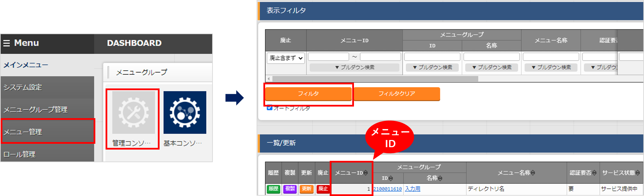Click the メニューID range start field
The image size is (644, 196).
coord(328,57)
